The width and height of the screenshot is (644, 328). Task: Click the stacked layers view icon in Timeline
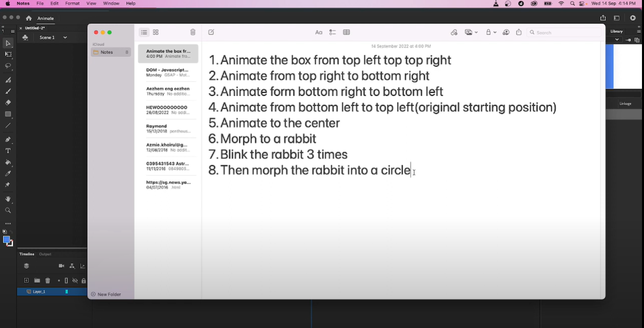click(x=26, y=266)
